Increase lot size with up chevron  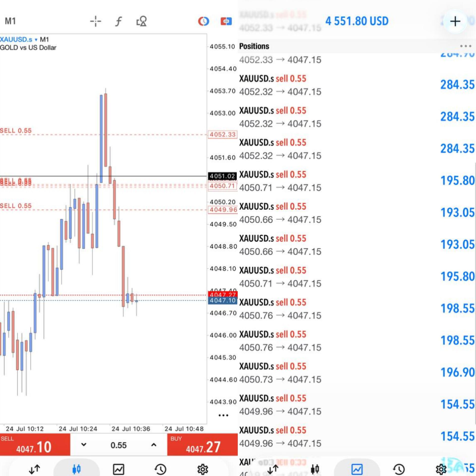154,445
